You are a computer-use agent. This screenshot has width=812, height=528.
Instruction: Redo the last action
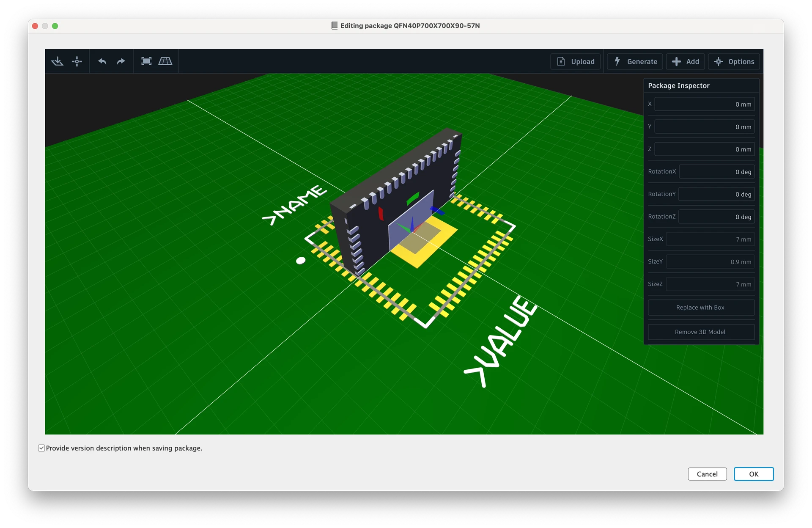121,61
